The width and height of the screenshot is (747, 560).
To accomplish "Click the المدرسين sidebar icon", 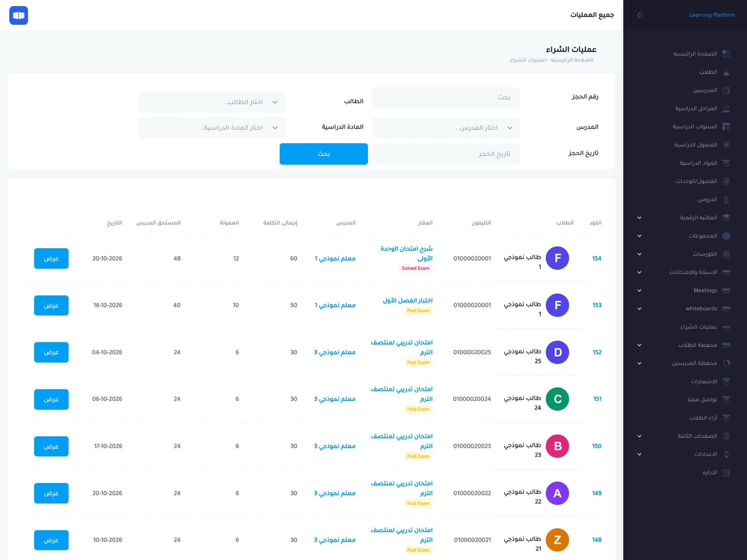I will [726, 90].
